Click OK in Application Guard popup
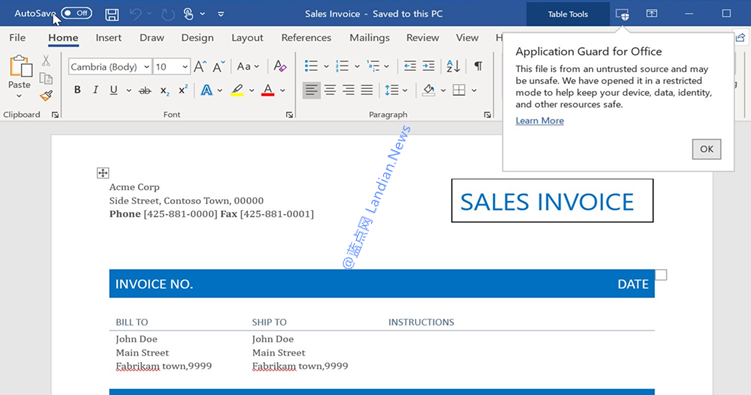Screen dimensions: 751x395 coord(706,149)
